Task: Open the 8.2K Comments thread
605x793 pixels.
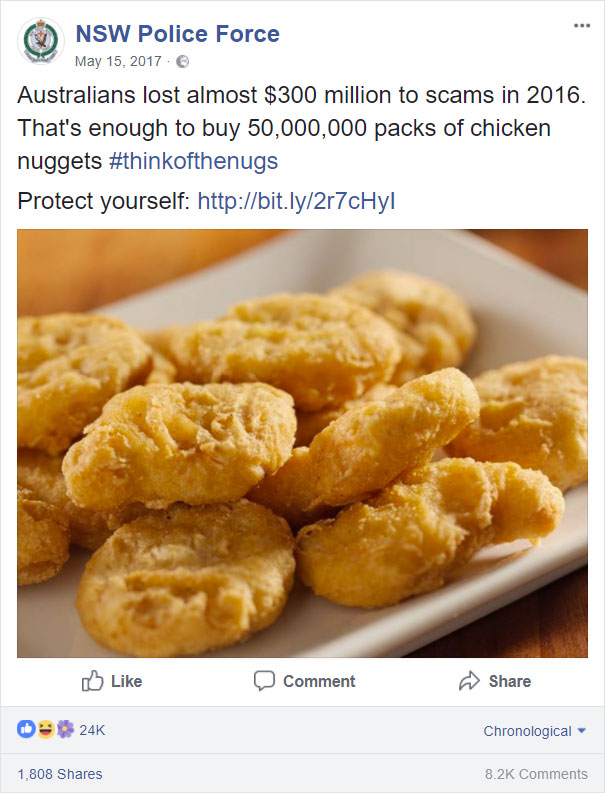Action: 536,774
